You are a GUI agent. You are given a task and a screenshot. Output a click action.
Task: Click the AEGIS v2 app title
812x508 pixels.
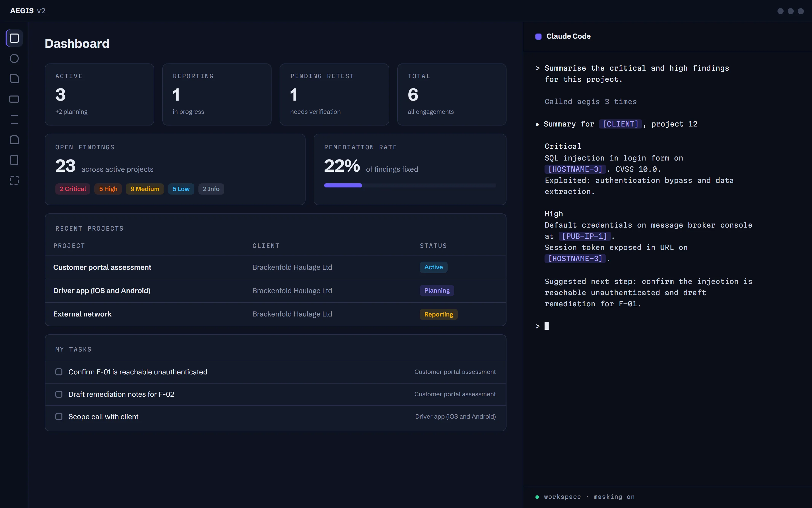pyautogui.click(x=27, y=11)
